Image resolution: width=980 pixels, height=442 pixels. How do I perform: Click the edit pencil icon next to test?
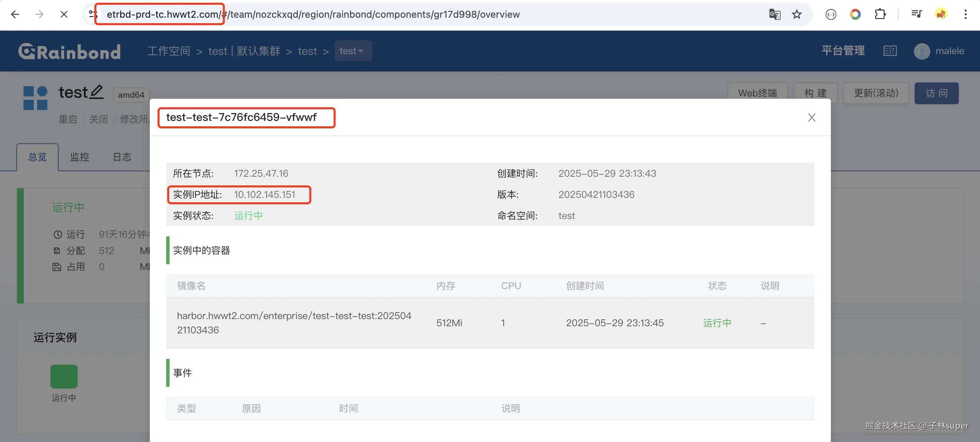(x=97, y=92)
